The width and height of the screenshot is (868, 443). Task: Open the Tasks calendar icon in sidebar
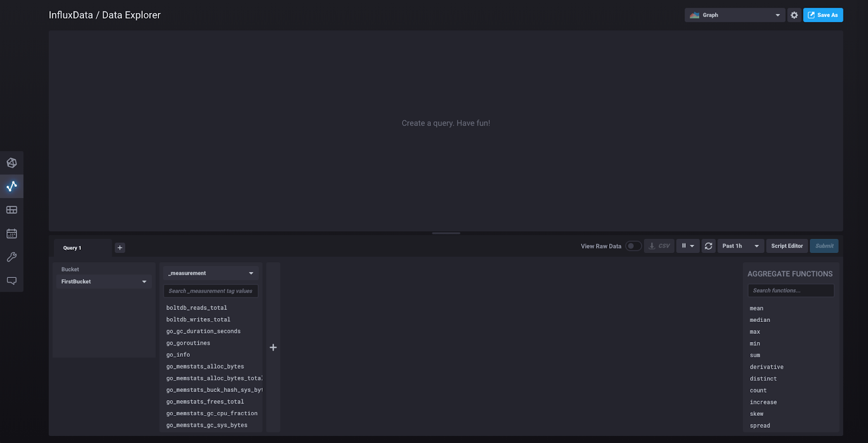(11, 233)
